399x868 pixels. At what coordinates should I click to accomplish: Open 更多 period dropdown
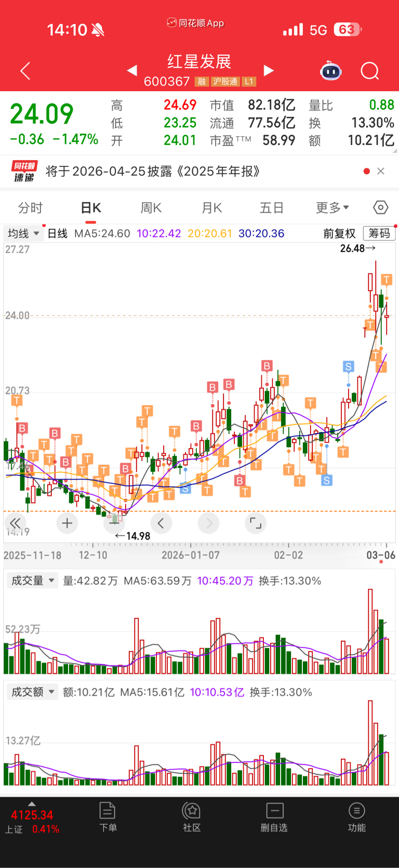tap(332, 208)
